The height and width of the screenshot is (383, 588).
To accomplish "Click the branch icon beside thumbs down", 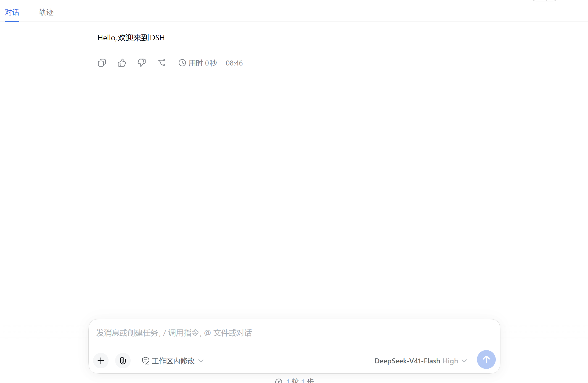I will coord(162,63).
